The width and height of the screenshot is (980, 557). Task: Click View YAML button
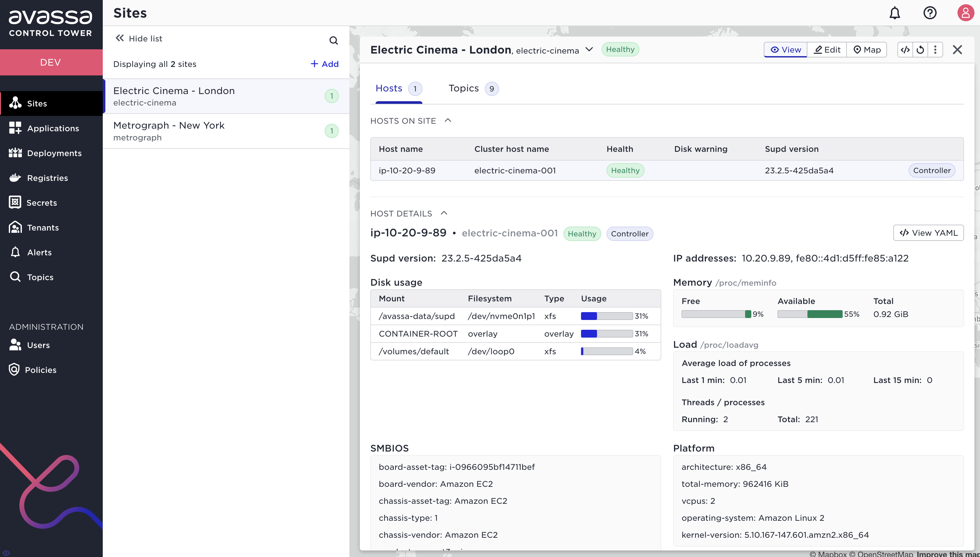pyautogui.click(x=928, y=232)
